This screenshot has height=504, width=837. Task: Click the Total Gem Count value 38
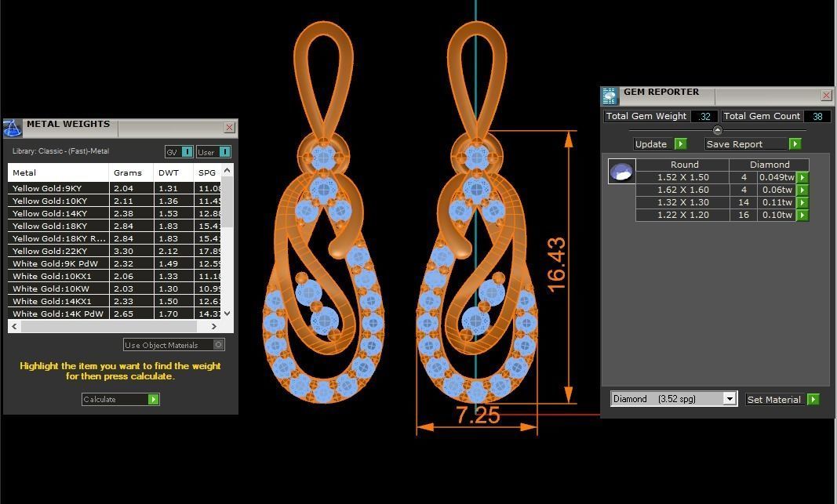coord(817,116)
